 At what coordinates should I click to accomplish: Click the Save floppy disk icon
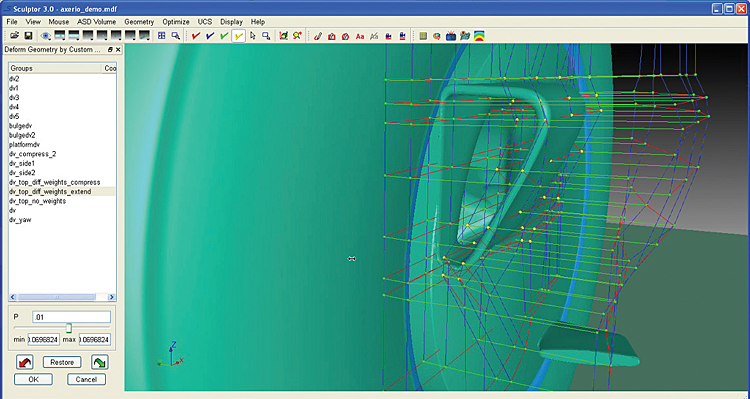pos(28,36)
